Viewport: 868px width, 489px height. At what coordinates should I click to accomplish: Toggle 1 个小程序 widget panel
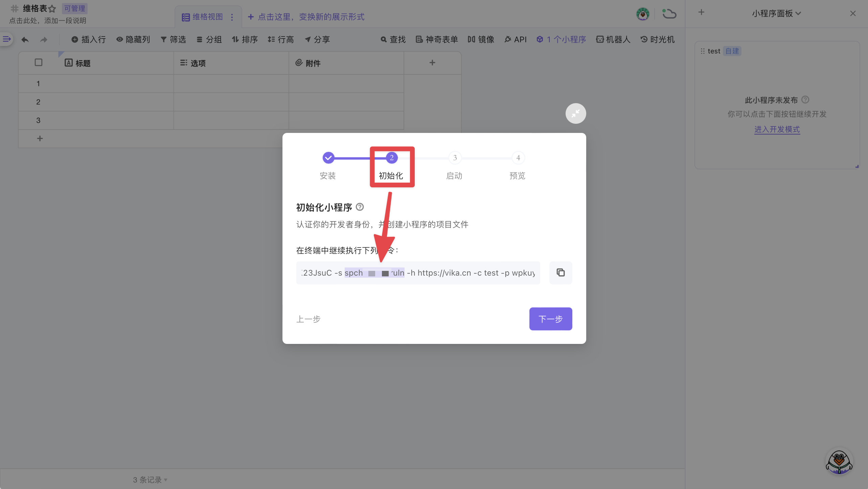(561, 40)
